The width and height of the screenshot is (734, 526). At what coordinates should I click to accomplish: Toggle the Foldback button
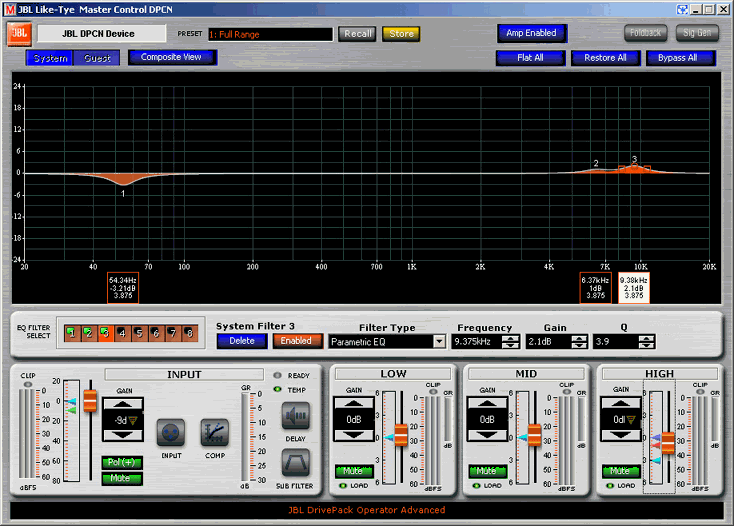(x=646, y=33)
